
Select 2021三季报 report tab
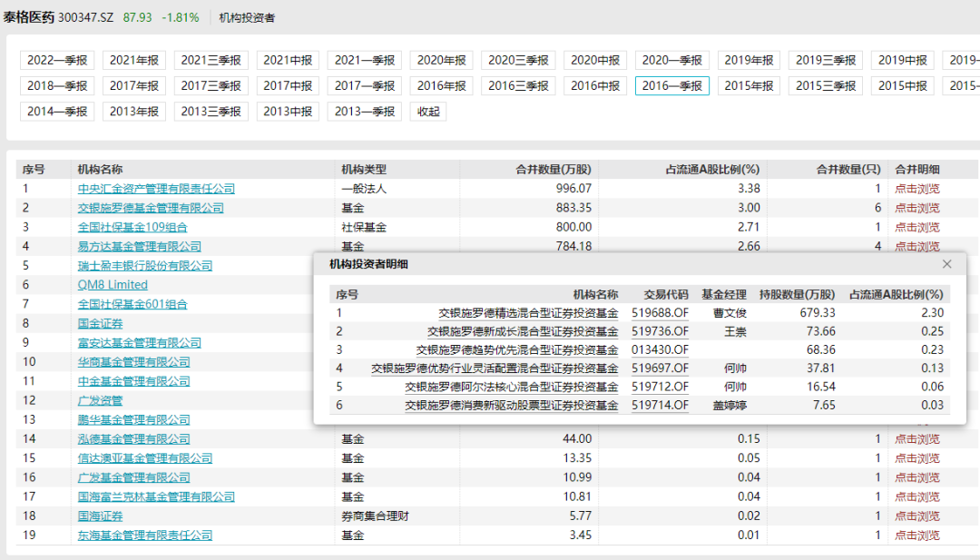click(x=211, y=60)
